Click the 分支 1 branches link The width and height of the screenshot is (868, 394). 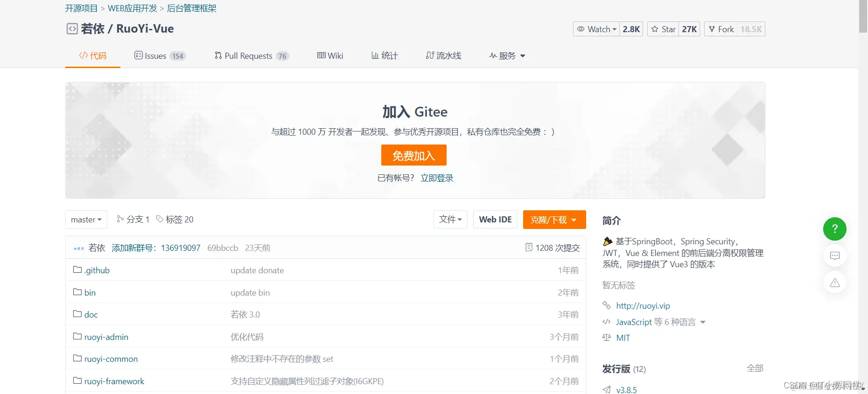pyautogui.click(x=138, y=220)
